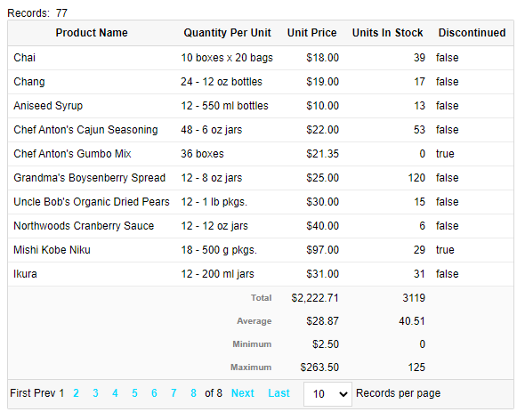Click the Next page link
The width and height of the screenshot is (525, 420).
point(243,393)
